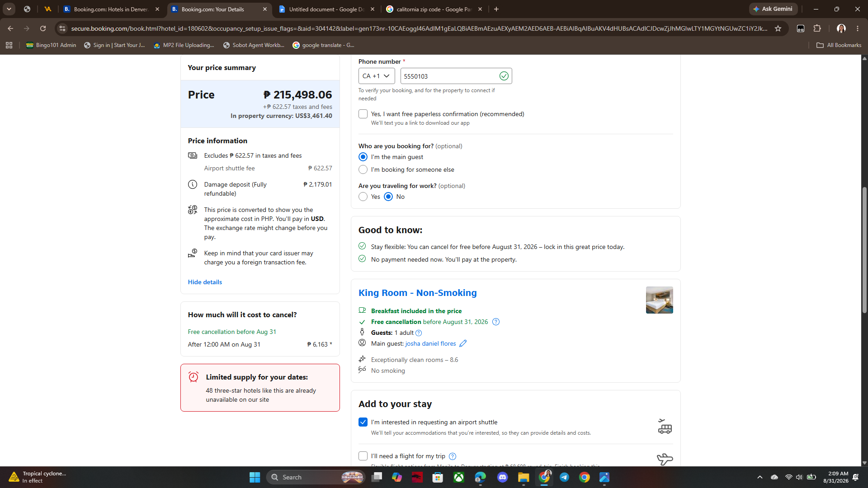868x488 pixels.
Task: Open the CA +1 country code dropdown
Action: [x=377, y=76]
